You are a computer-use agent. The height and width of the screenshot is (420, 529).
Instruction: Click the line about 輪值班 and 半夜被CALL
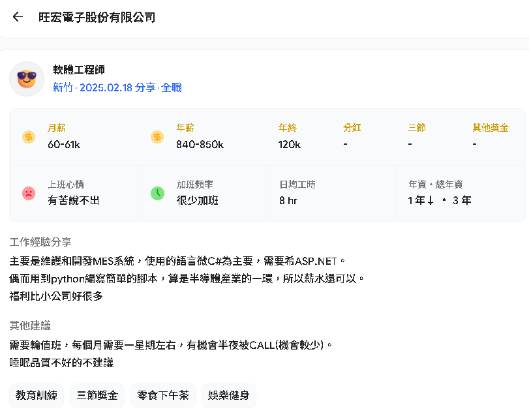(171, 345)
